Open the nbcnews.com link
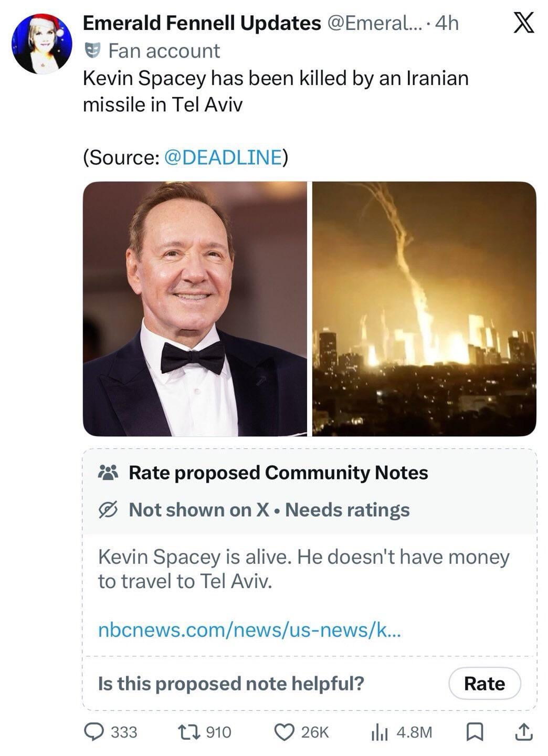 point(249,629)
